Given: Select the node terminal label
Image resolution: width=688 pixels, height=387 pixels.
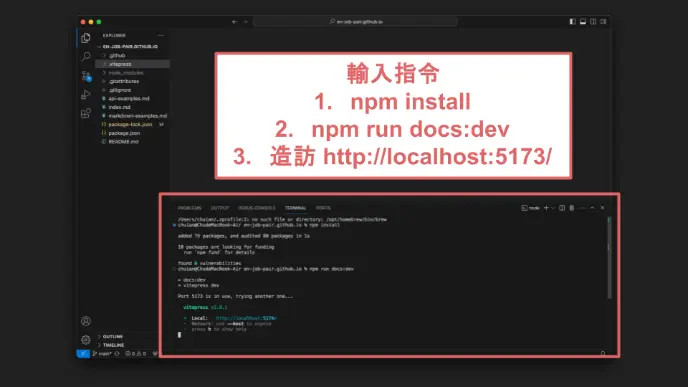Looking at the screenshot, I should 530,208.
